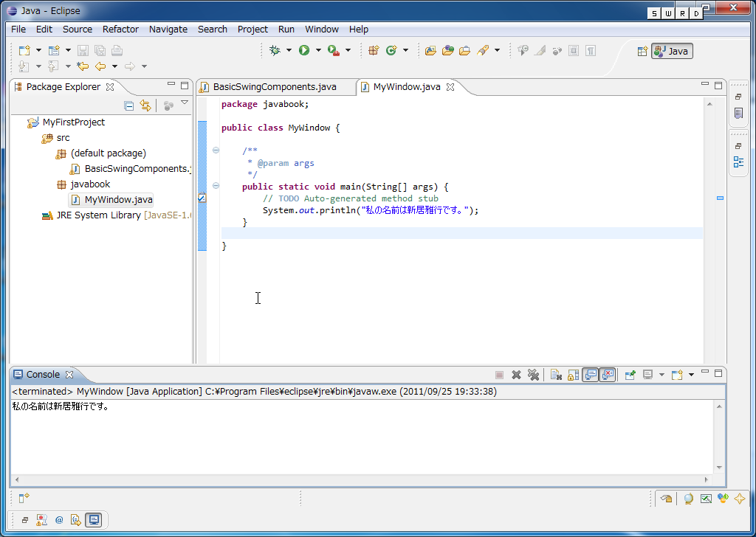Open the Run button dropdown arrow

point(318,50)
